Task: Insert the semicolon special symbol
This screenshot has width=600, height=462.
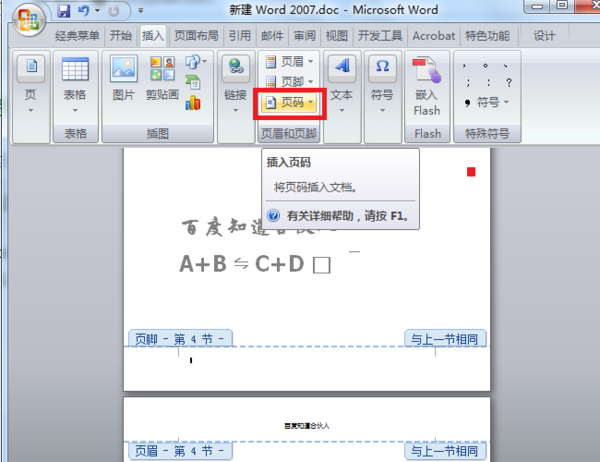Action: coord(468,82)
